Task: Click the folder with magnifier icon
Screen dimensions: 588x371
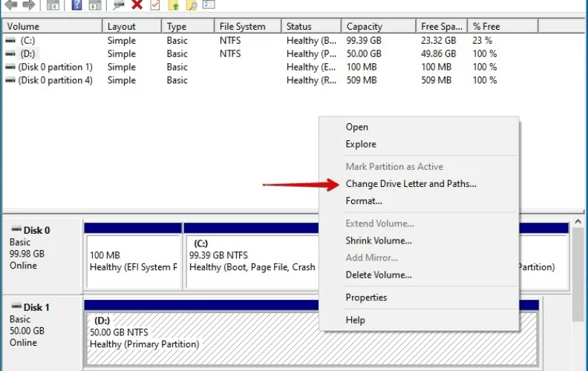Action: [192, 4]
